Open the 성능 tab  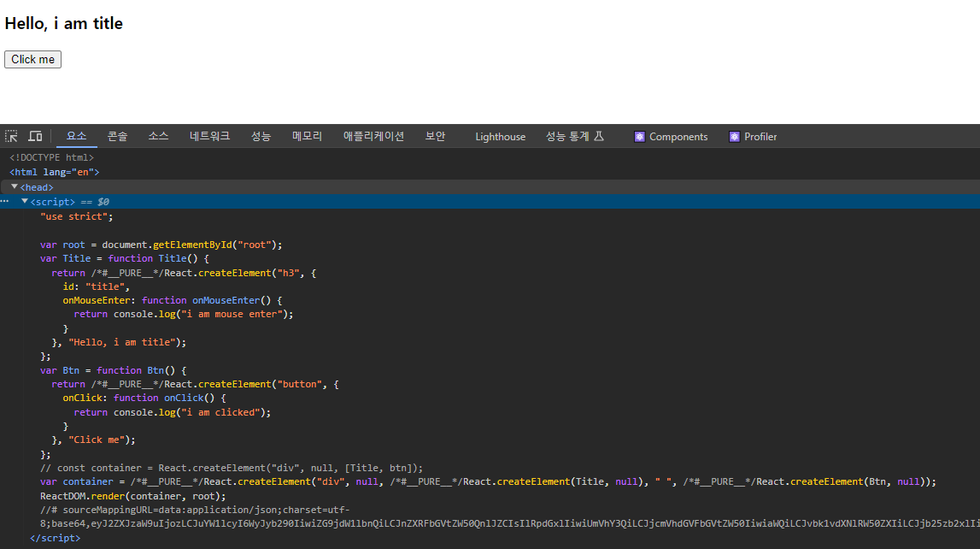[261, 136]
